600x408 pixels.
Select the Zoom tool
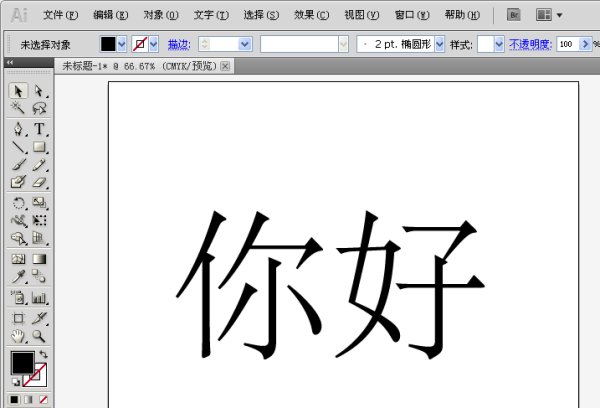(39, 336)
